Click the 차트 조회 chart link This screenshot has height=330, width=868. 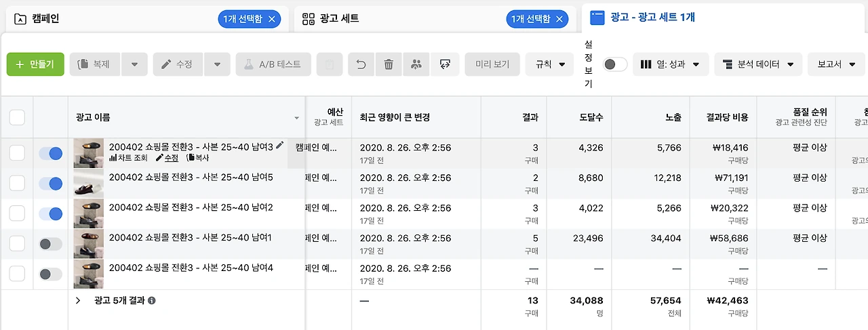[128, 158]
